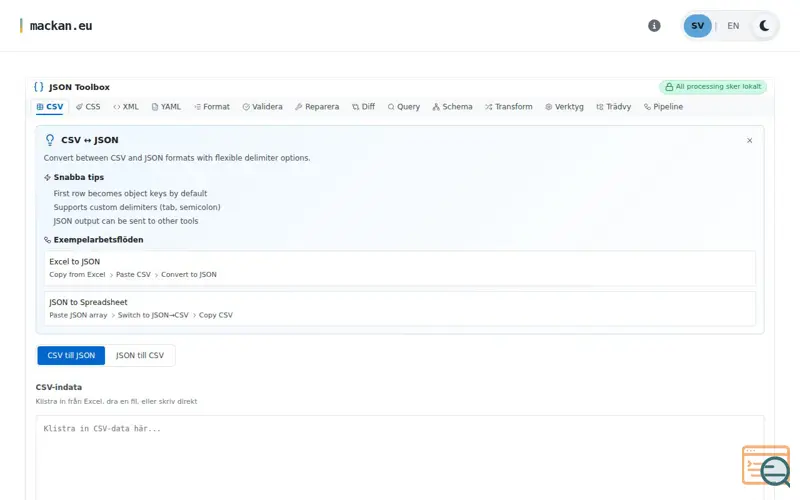Screen dimensions: 800x500
Task: Switch language to EN
Action: coord(733,26)
